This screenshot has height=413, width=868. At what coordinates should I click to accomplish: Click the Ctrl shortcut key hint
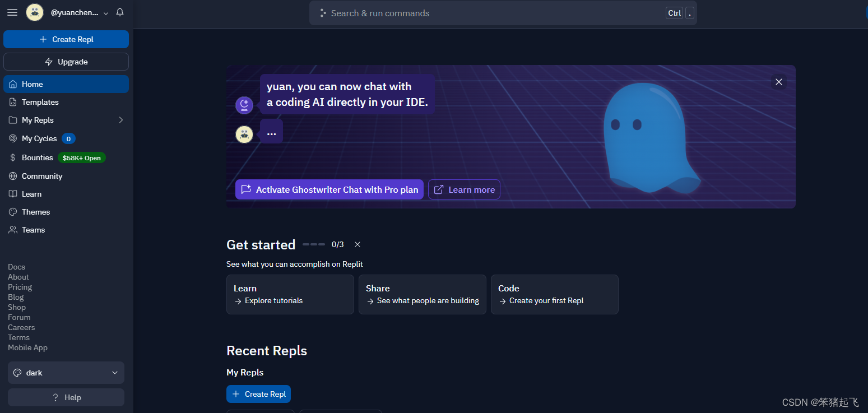pos(675,13)
